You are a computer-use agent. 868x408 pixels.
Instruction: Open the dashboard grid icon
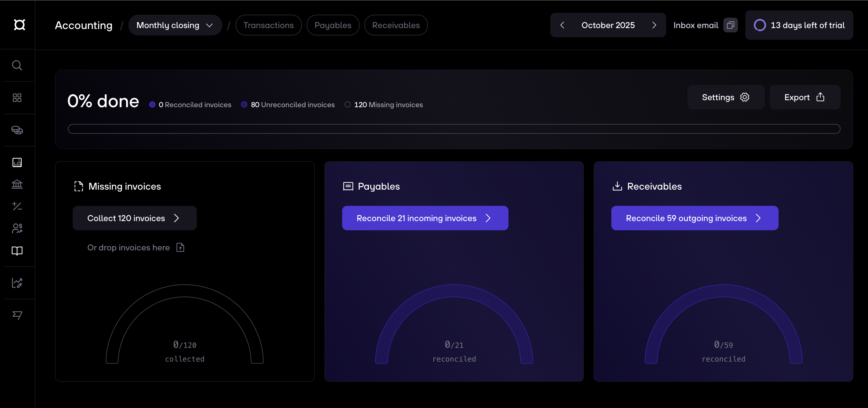[x=17, y=98]
